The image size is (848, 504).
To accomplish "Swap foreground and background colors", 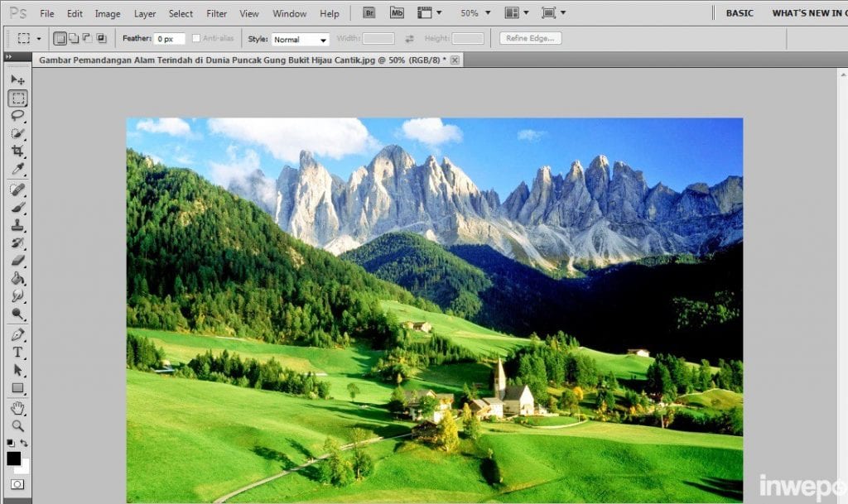I will (24, 443).
